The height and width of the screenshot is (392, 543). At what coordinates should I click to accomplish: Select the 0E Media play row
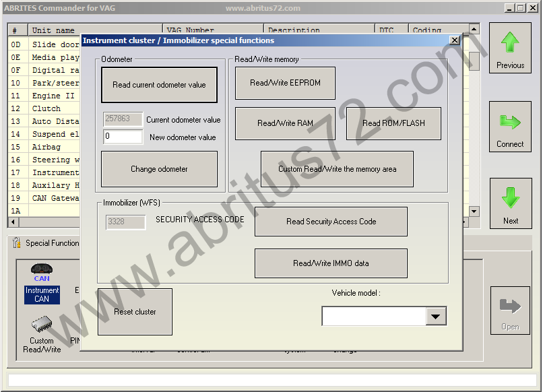pyautogui.click(x=44, y=57)
